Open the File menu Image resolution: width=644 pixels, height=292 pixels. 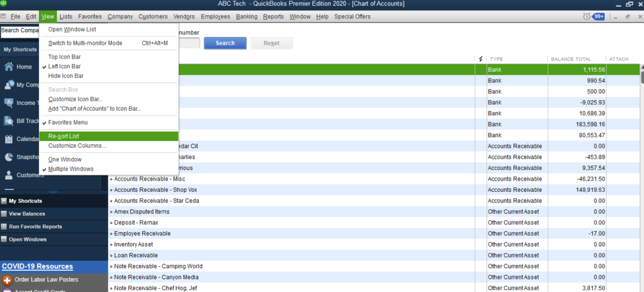(x=16, y=16)
